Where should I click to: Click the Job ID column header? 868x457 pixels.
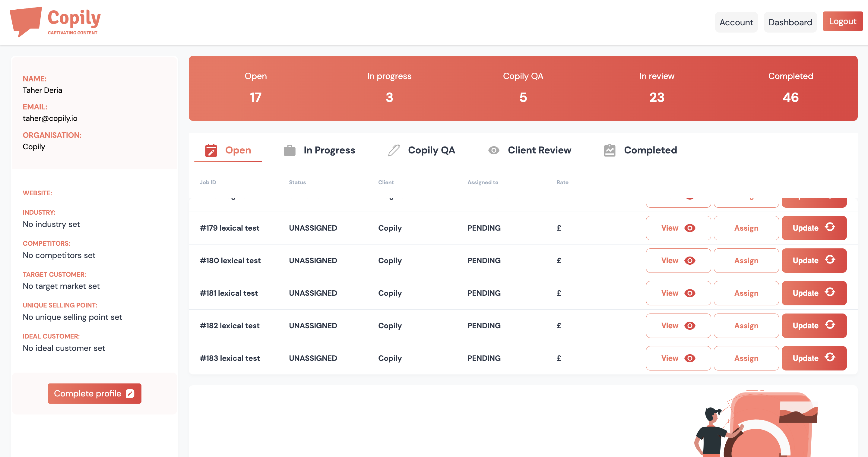(x=208, y=182)
